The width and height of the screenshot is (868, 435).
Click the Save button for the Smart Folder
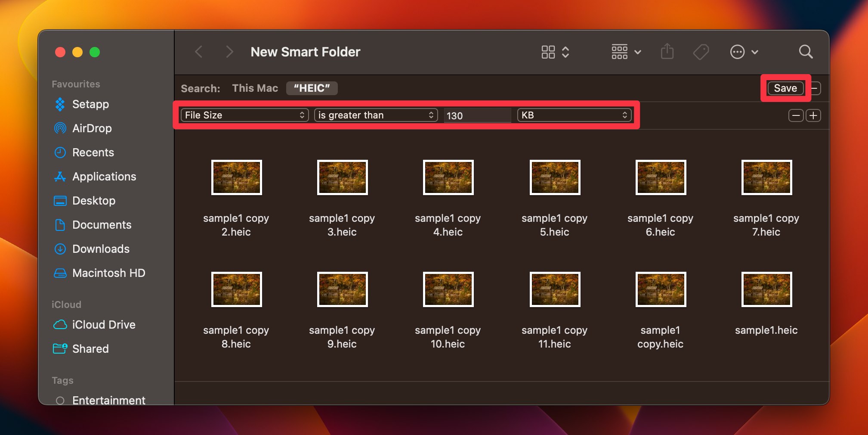click(785, 88)
